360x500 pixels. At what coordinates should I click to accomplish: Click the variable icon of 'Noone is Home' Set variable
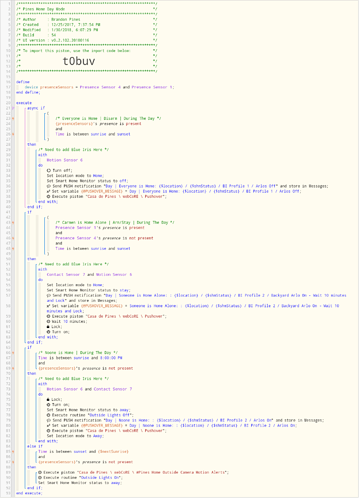[x=48, y=425]
